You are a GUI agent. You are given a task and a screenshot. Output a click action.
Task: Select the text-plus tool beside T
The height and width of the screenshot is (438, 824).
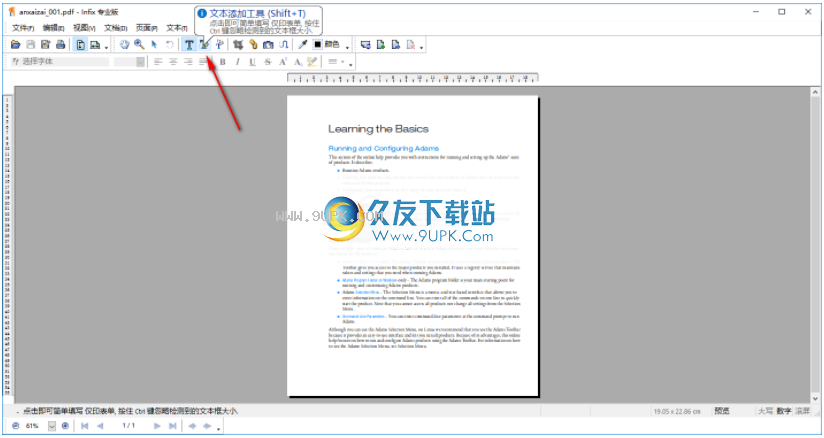(204, 45)
